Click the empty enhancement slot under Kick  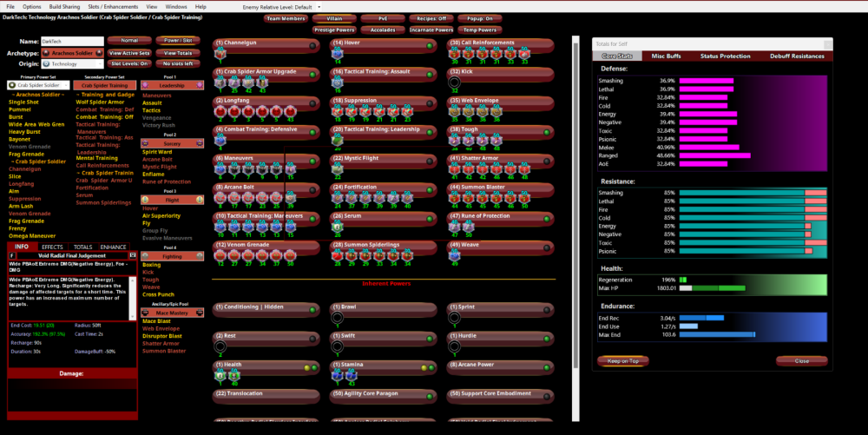coord(454,82)
